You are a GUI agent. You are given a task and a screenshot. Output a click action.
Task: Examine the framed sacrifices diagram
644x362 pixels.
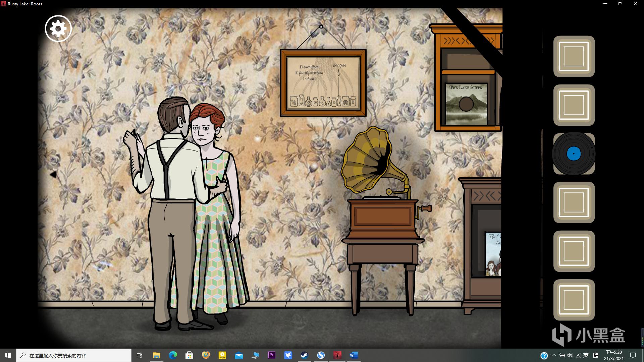(323, 83)
